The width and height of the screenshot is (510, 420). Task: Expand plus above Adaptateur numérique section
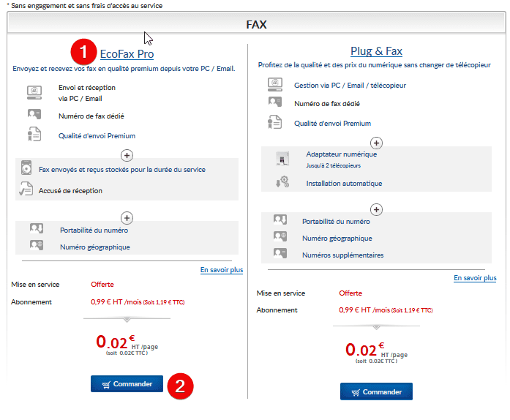(376, 143)
